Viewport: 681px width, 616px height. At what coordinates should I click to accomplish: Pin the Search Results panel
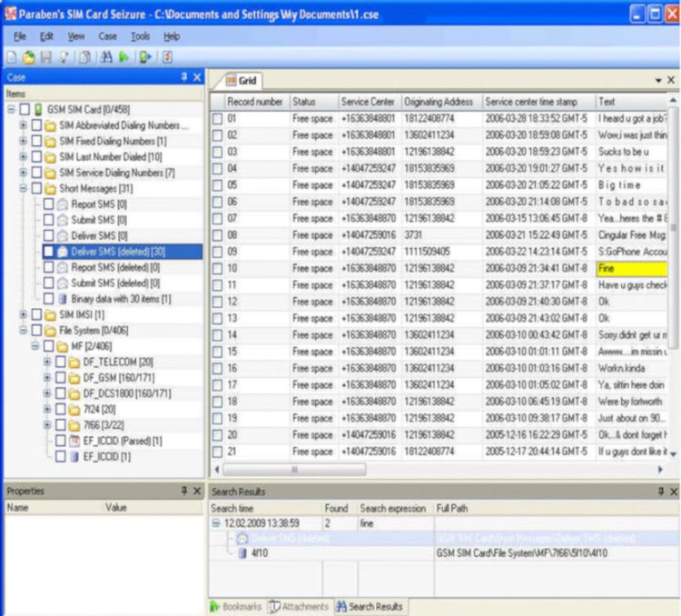click(661, 492)
